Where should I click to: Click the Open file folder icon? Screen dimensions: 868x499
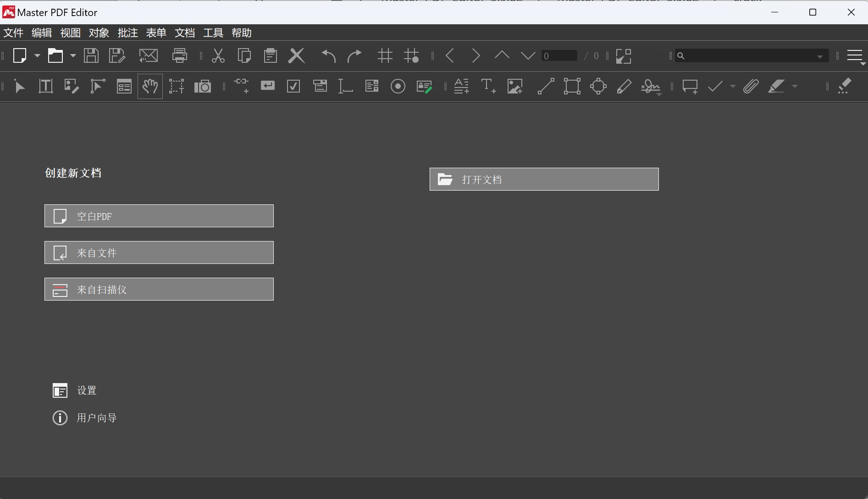55,55
